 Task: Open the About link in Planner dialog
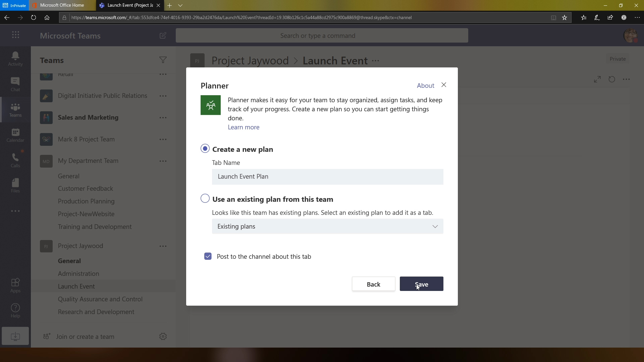[x=425, y=85]
